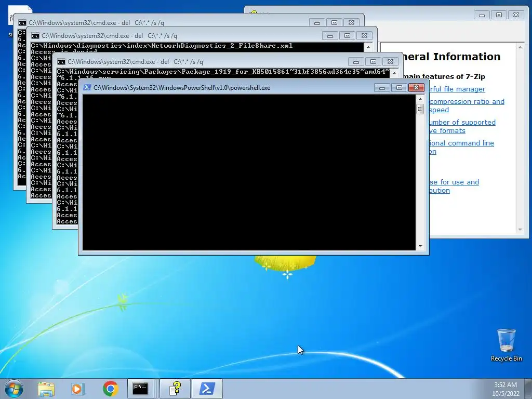Close the PowerShell window
This screenshot has width=532, height=399.
tap(416, 88)
